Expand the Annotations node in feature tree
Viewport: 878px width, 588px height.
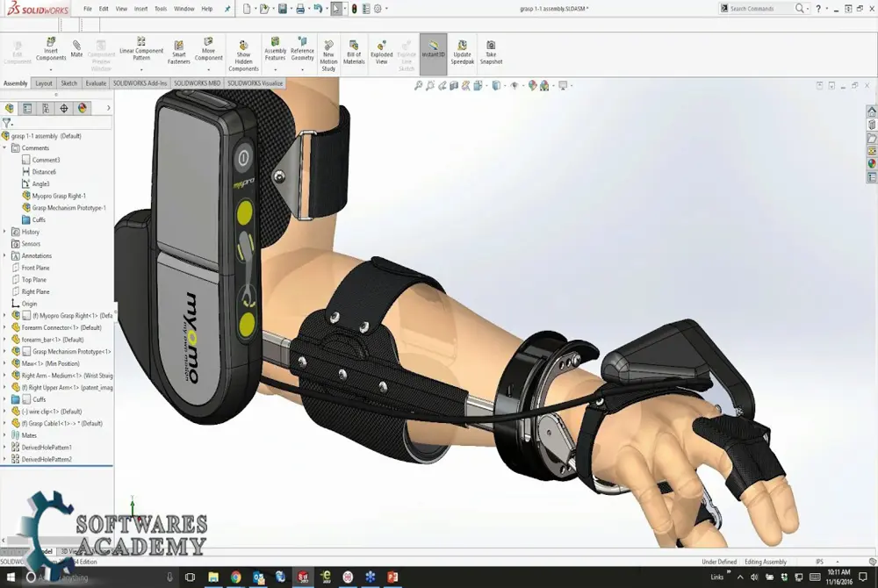point(5,255)
